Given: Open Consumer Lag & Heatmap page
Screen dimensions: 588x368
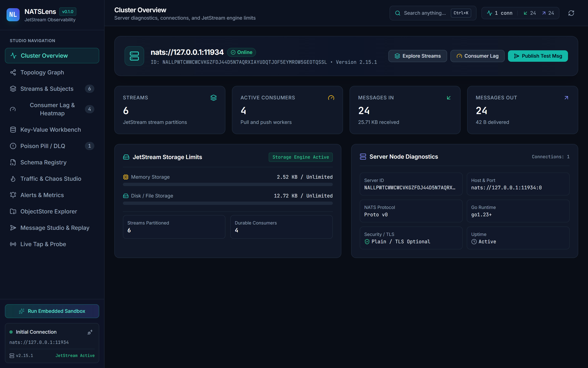Looking at the screenshot, I should tap(52, 109).
